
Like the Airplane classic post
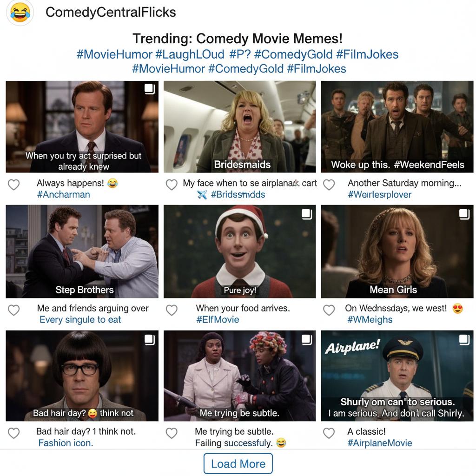[329, 433]
